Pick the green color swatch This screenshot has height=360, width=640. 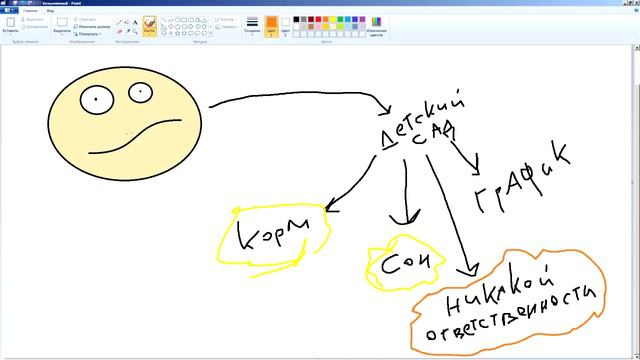click(x=340, y=19)
